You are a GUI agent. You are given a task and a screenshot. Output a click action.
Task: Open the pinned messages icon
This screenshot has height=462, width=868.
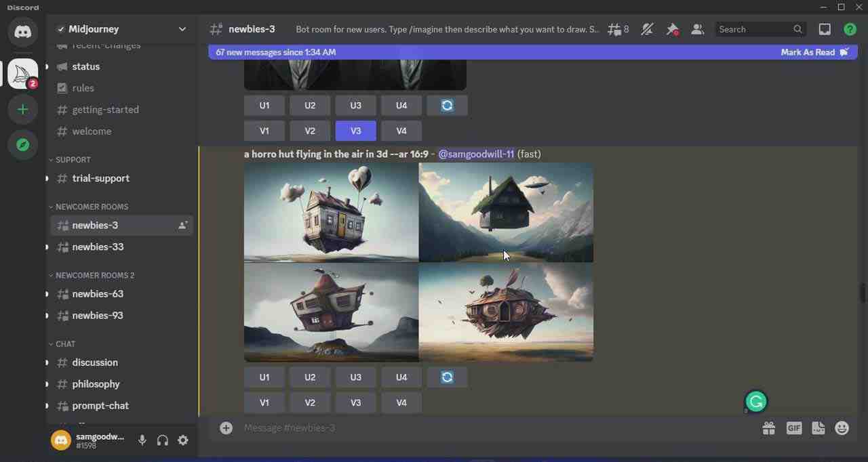pos(672,29)
